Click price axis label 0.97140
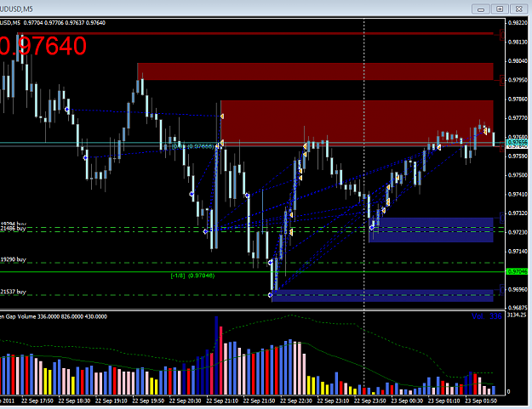The width and height of the screenshot is (532, 409). pos(518,252)
